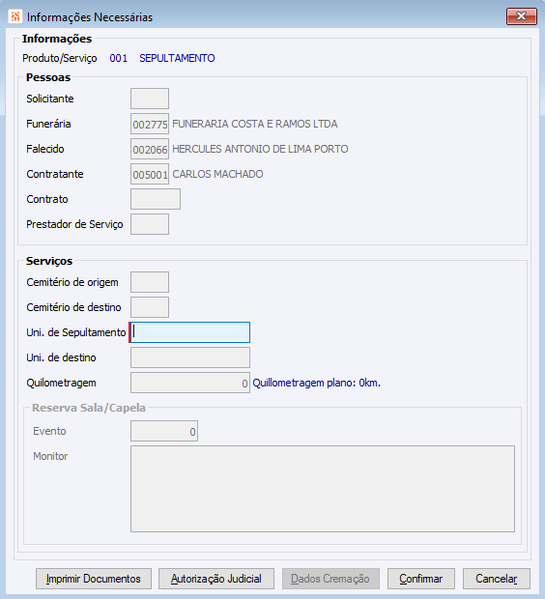Click inside the Monitor text area
This screenshot has height=599, width=545.
coord(323,489)
